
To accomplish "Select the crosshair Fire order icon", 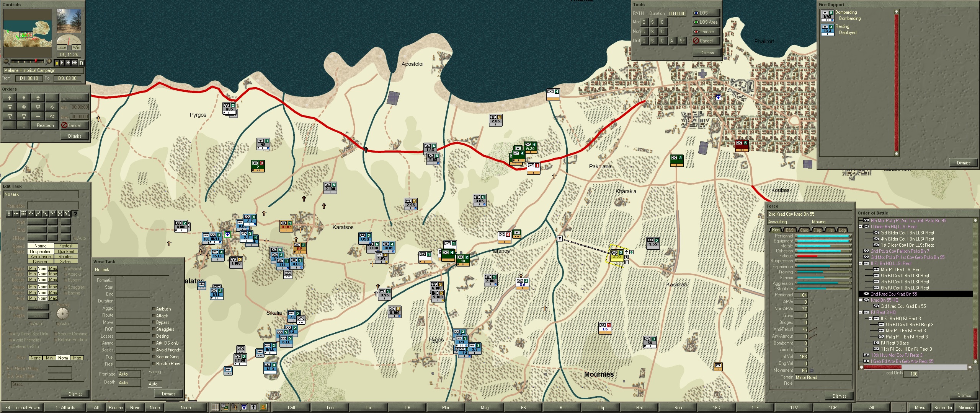I will pyautogui.click(x=52, y=107).
